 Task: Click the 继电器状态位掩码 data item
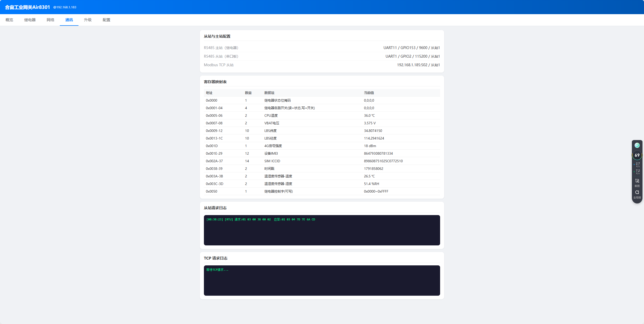click(278, 100)
